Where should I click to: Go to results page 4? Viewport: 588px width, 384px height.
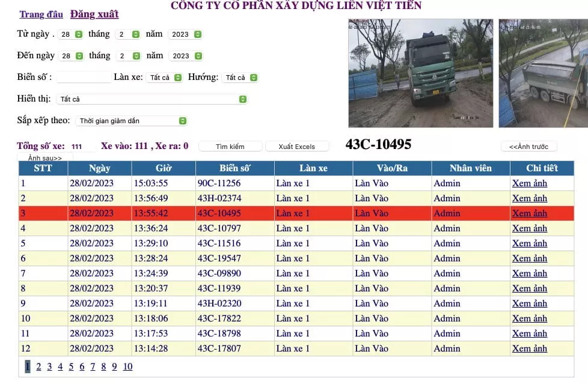(x=60, y=367)
